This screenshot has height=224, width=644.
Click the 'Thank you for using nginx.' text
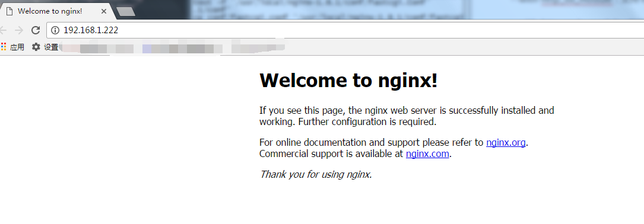tap(316, 174)
